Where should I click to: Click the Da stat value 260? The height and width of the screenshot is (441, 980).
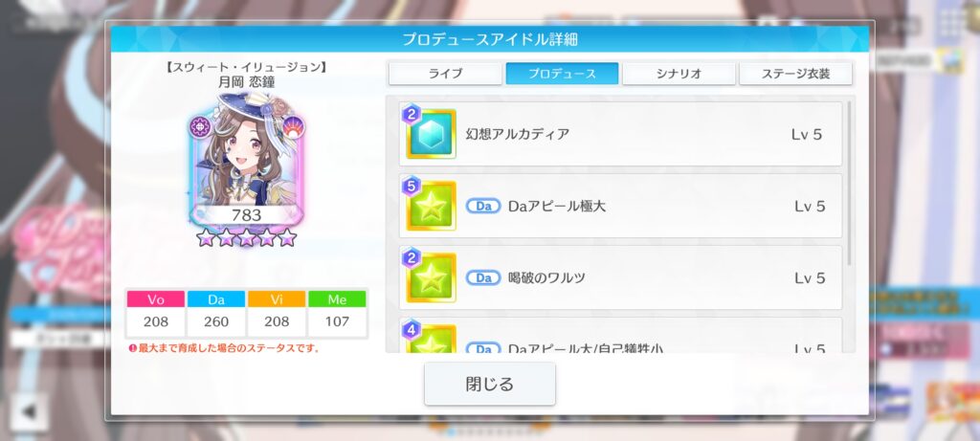coord(216,321)
